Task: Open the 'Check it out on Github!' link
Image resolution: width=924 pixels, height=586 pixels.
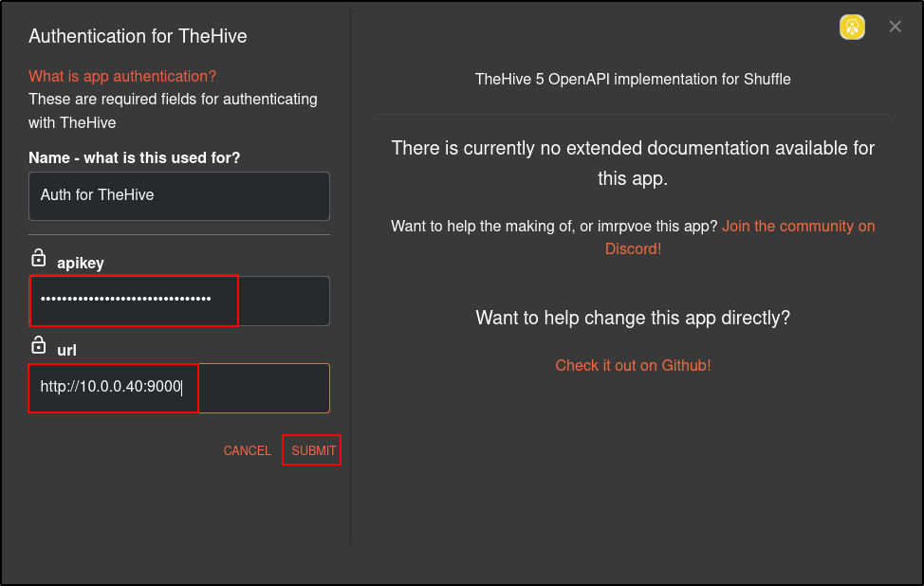Action: click(633, 365)
